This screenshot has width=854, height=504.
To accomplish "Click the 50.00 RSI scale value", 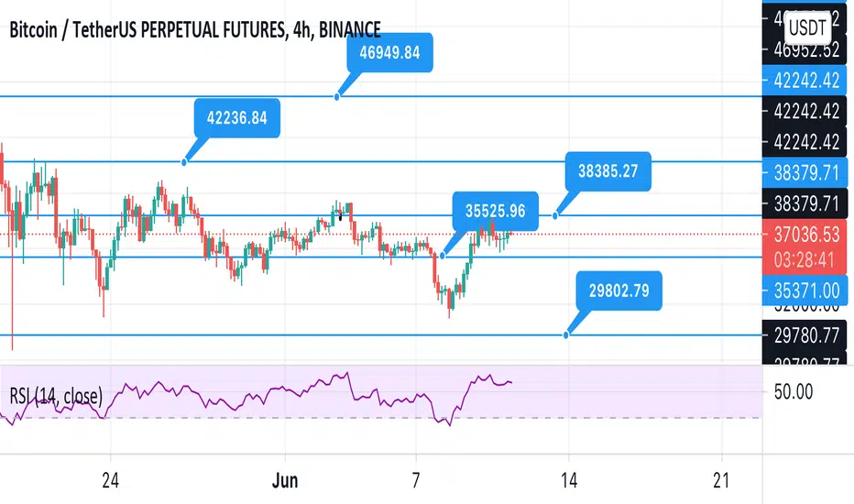I will (x=794, y=392).
